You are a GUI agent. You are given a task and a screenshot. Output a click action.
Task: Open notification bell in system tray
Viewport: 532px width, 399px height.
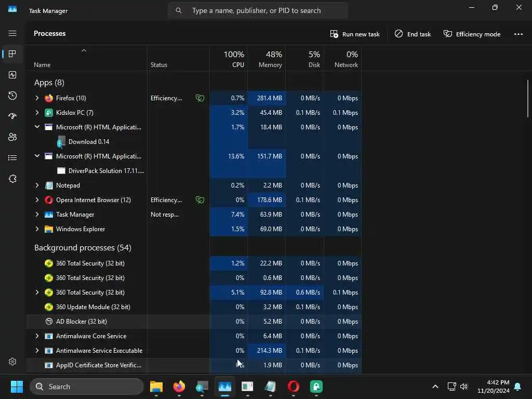point(517,387)
